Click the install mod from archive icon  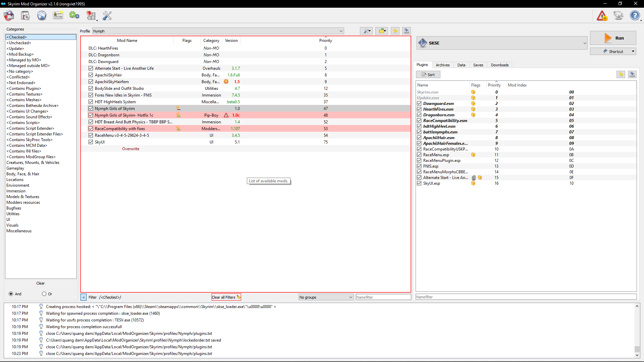point(25,15)
